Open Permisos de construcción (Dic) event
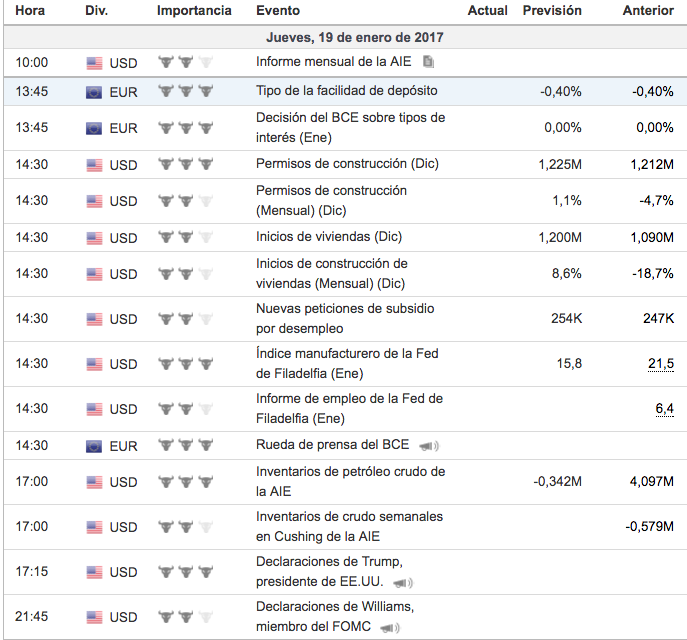687x640 pixels. pyautogui.click(x=347, y=164)
